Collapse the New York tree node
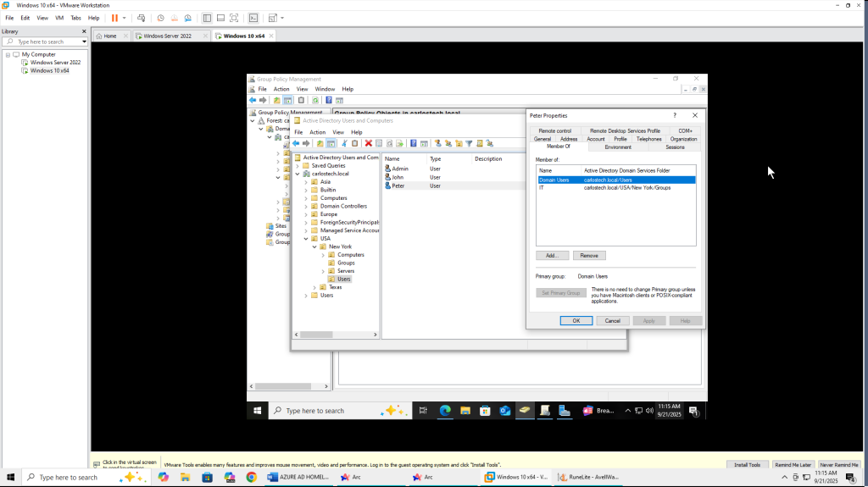Viewport: 868px width, 487px height. (x=314, y=246)
